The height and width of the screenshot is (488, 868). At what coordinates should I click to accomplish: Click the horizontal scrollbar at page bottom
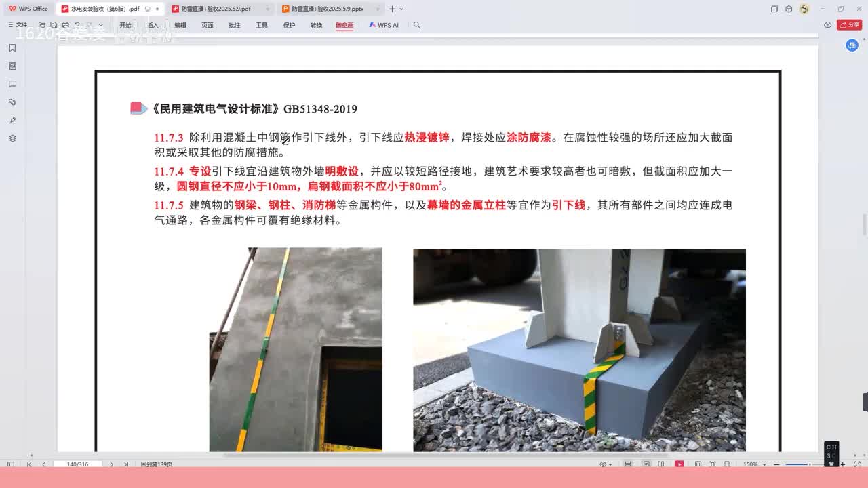click(446, 455)
